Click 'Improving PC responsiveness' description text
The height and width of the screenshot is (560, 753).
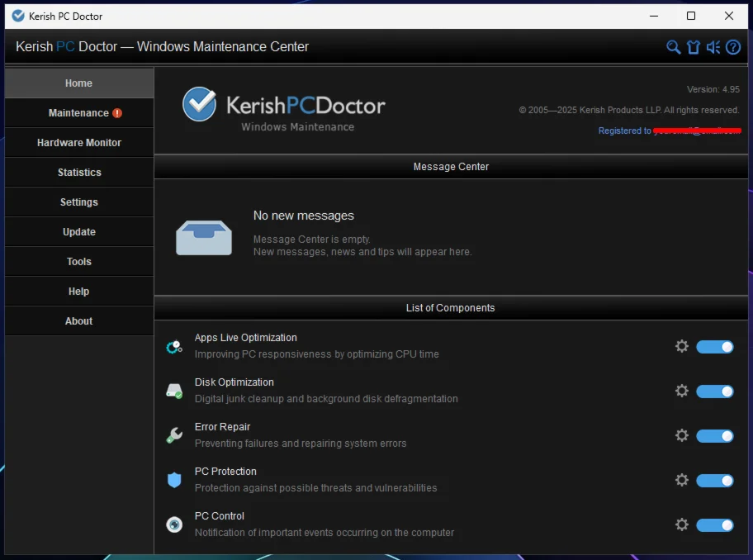[316, 354]
